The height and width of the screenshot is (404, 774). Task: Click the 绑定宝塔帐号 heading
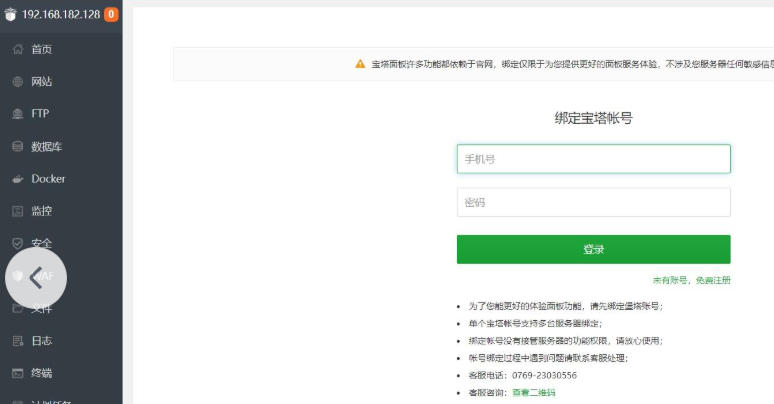tap(593, 118)
